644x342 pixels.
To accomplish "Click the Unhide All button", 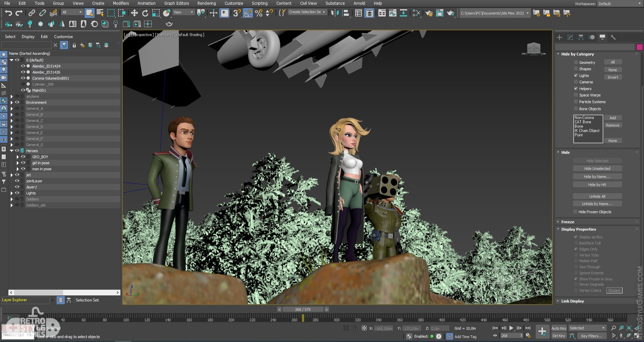I will 597,196.
